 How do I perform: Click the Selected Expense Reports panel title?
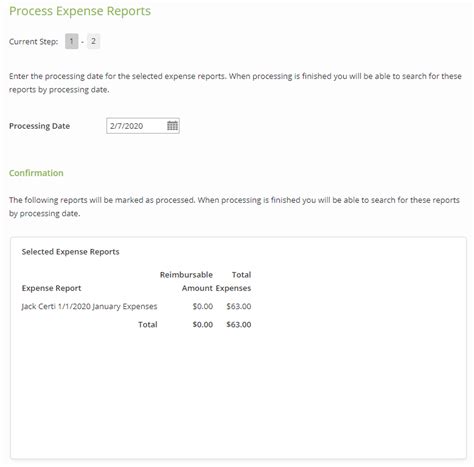pyautogui.click(x=70, y=252)
